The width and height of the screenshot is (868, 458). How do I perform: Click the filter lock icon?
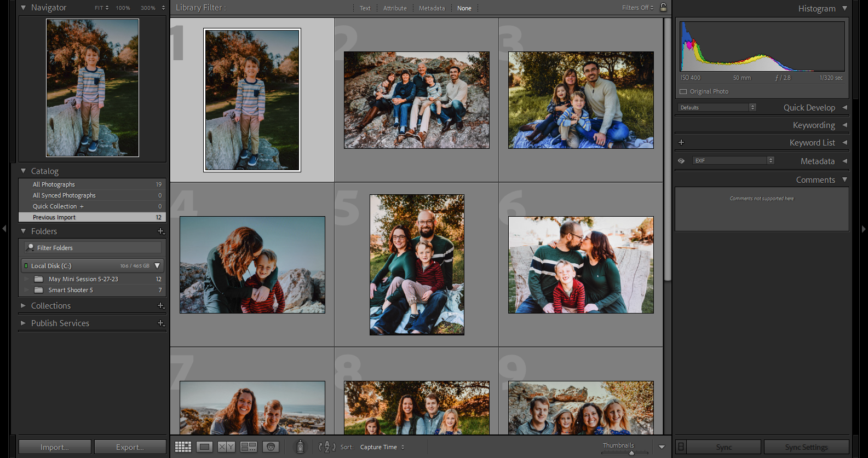point(663,8)
